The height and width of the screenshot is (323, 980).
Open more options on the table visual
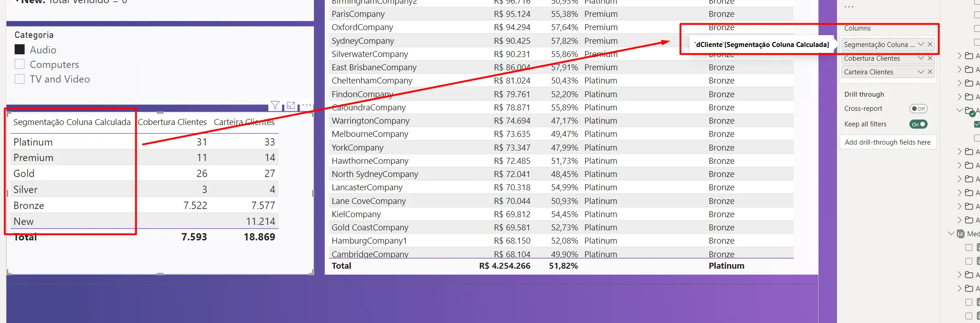pos(307,105)
